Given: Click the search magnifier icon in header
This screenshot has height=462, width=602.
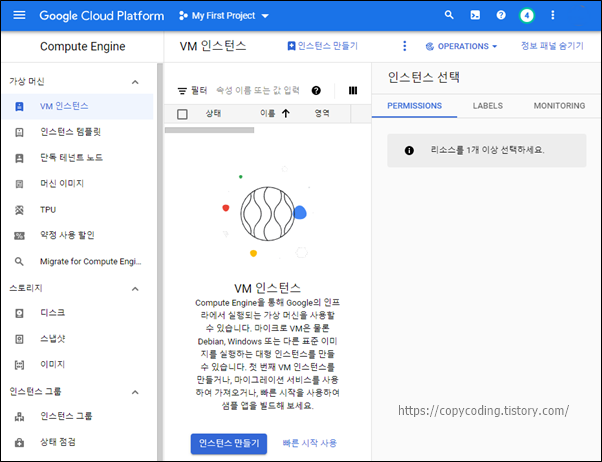Looking at the screenshot, I should tap(449, 15).
